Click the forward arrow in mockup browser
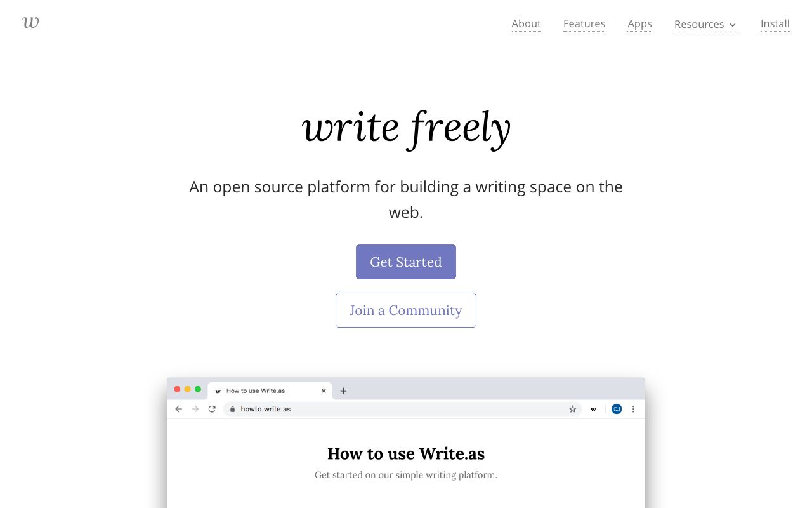The height and width of the screenshot is (508, 812). click(x=195, y=409)
